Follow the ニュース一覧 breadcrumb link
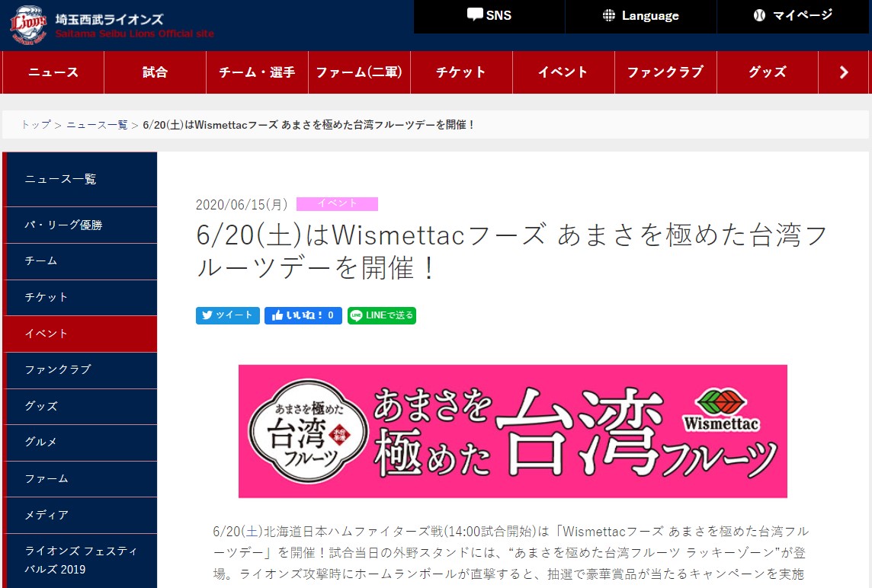Viewport: 872px width, 588px height. pos(98,125)
